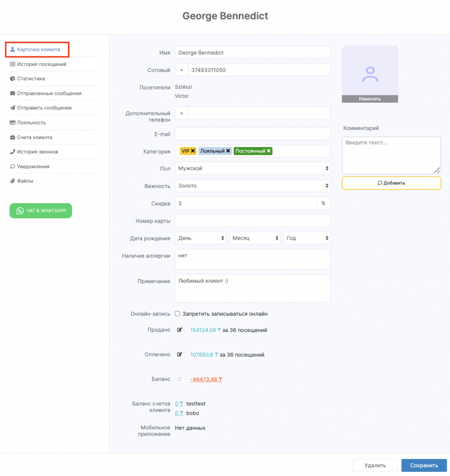
Task: Open История звонков in sidebar
Action: click(x=37, y=152)
